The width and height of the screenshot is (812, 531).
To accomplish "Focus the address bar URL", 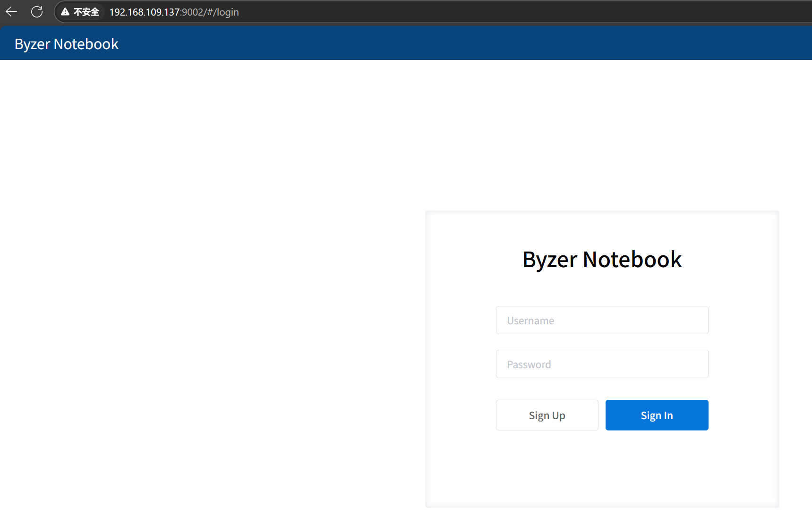I will 174,12.
